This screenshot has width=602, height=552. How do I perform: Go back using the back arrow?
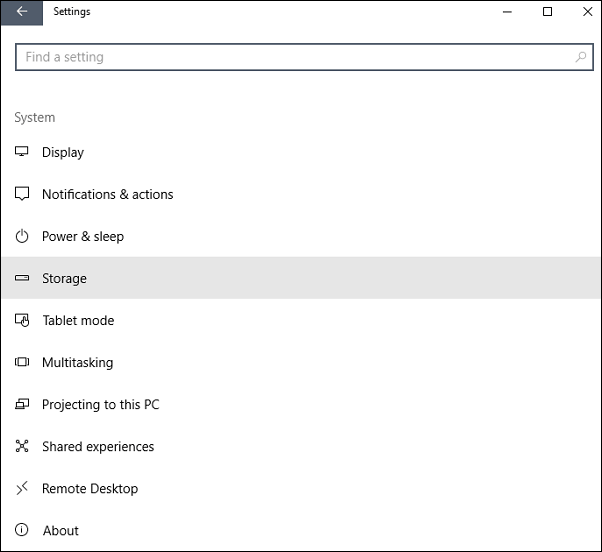tap(22, 12)
